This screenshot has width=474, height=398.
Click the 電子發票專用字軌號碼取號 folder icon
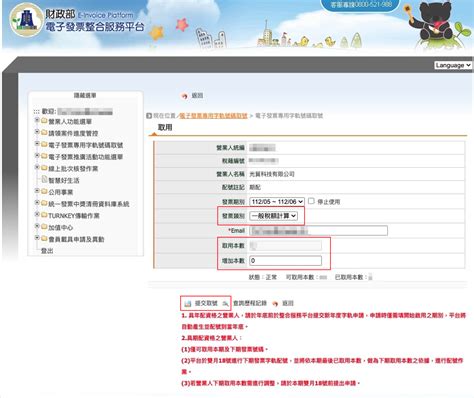click(x=44, y=144)
